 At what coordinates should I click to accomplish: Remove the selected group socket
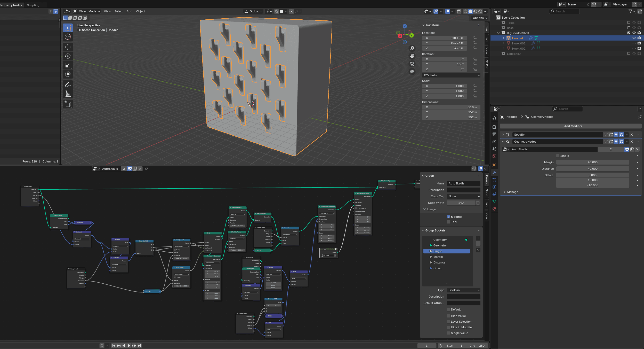pyautogui.click(x=478, y=243)
